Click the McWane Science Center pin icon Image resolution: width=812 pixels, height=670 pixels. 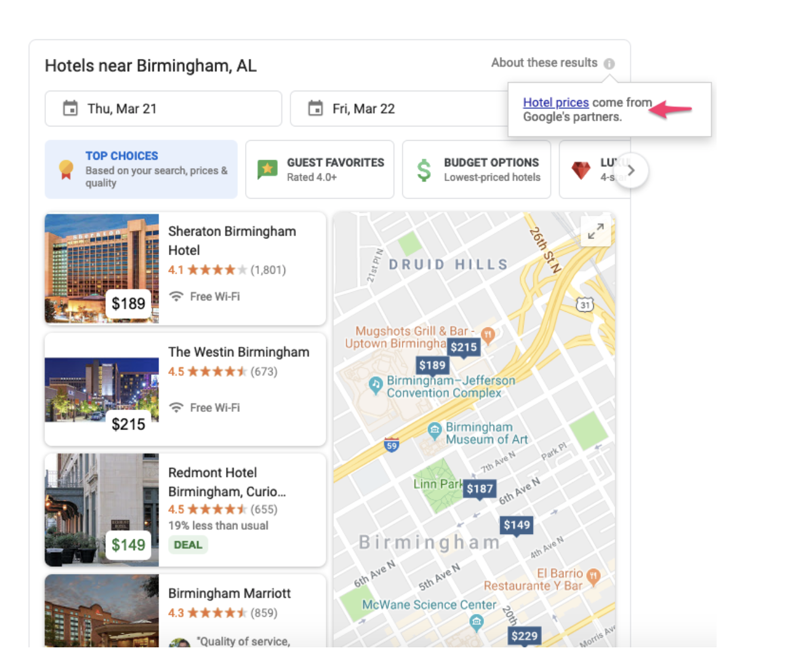(x=476, y=622)
